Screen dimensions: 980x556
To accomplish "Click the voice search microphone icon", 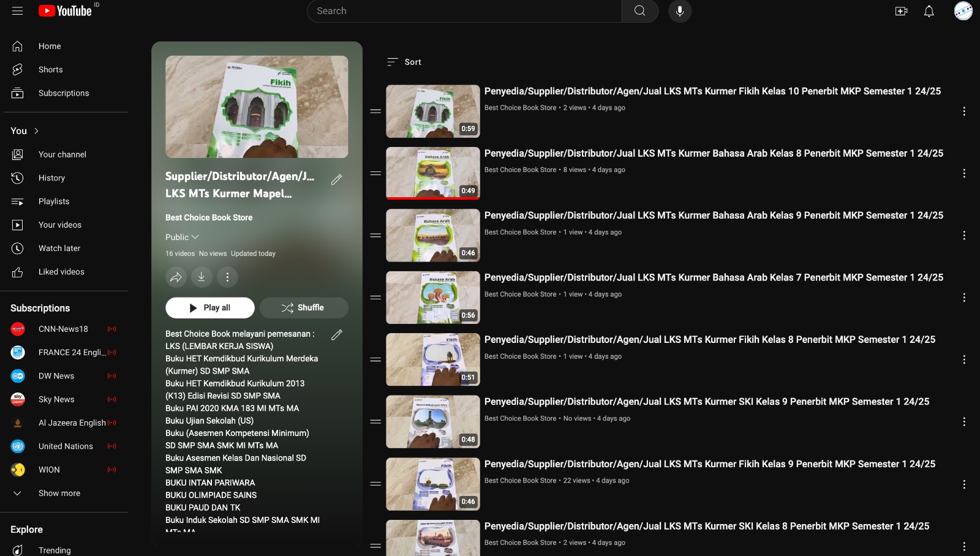I will (x=679, y=11).
